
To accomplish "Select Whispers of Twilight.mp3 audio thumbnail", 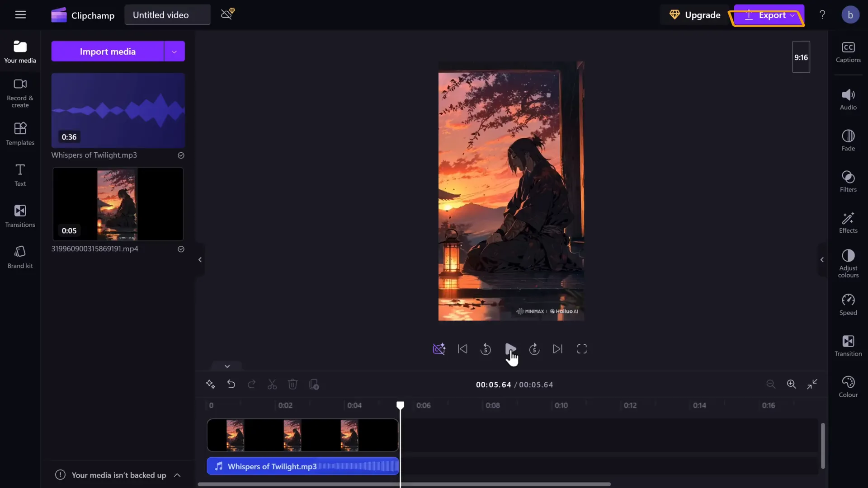I will click(x=118, y=111).
